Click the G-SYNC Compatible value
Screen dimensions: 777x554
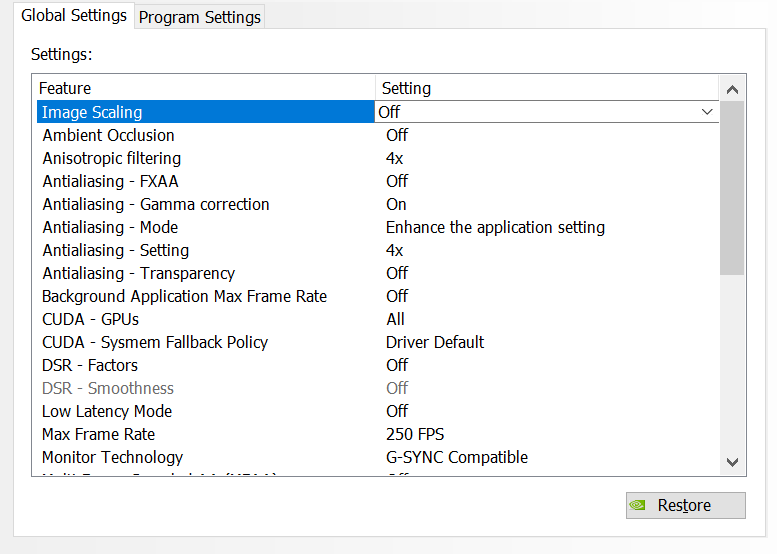pos(457,457)
